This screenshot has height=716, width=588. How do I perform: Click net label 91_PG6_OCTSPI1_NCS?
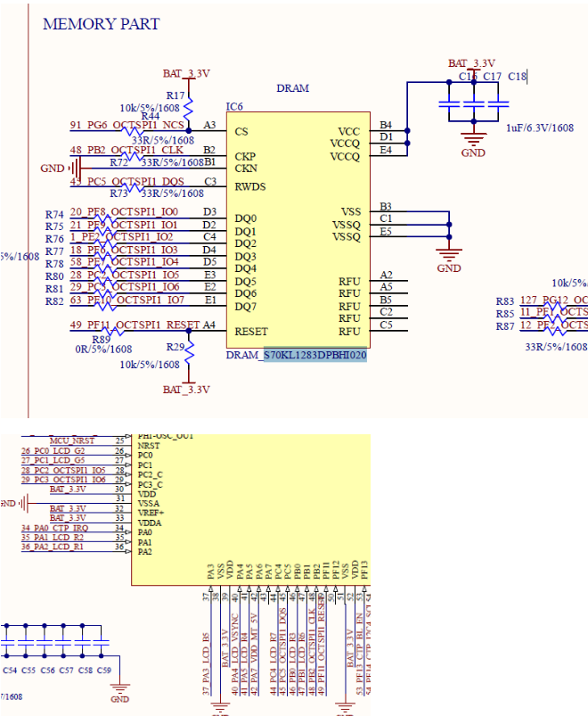pyautogui.click(x=127, y=125)
